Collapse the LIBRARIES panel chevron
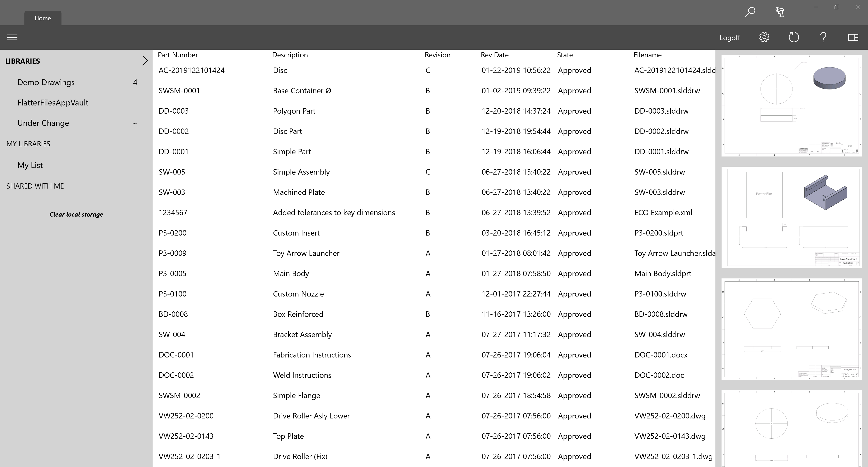The image size is (868, 467). pos(145,61)
